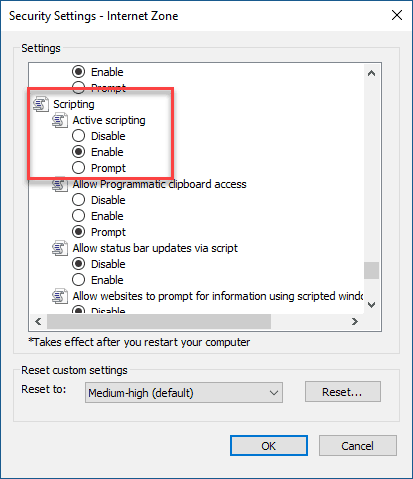Click the status bar updates script icon

(x=60, y=248)
